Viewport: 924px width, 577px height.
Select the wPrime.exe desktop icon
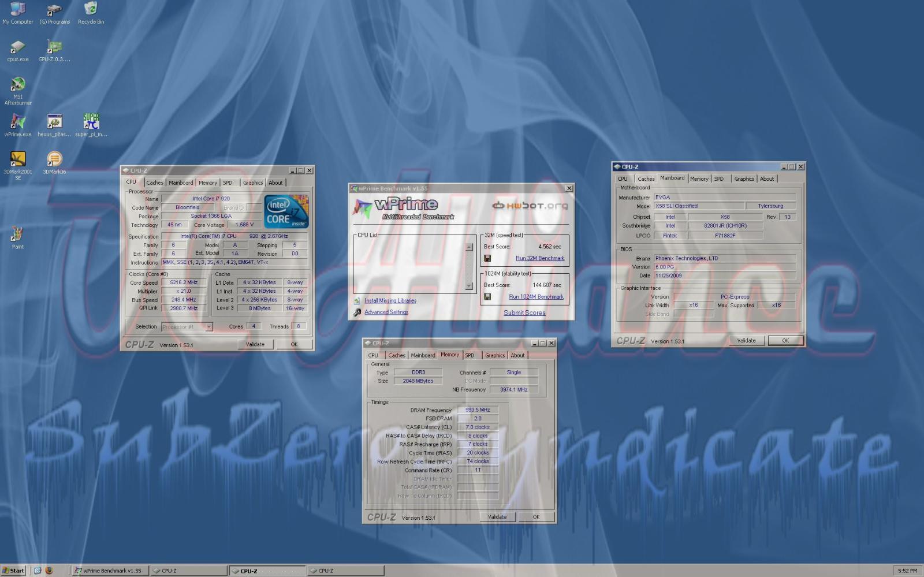(18, 125)
